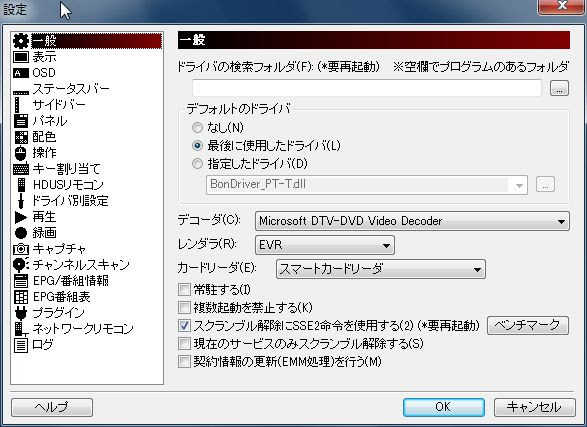Click the ヘルプ button

point(52,407)
